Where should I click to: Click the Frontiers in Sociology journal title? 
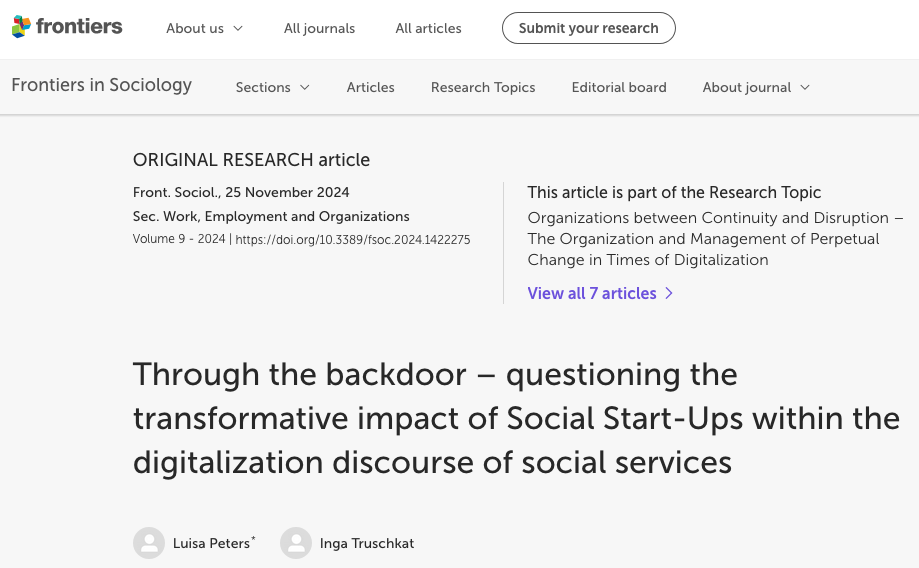coord(101,85)
